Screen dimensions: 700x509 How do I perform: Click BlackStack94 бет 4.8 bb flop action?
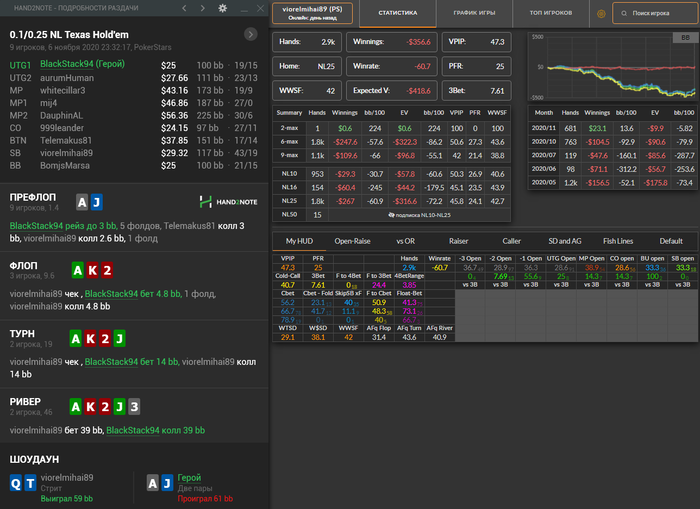click(133, 294)
